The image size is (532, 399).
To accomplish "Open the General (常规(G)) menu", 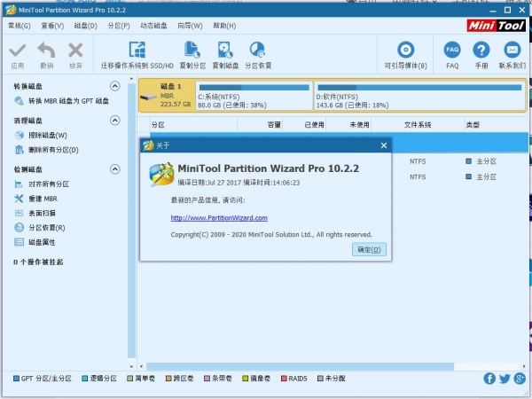I will point(19,26).
